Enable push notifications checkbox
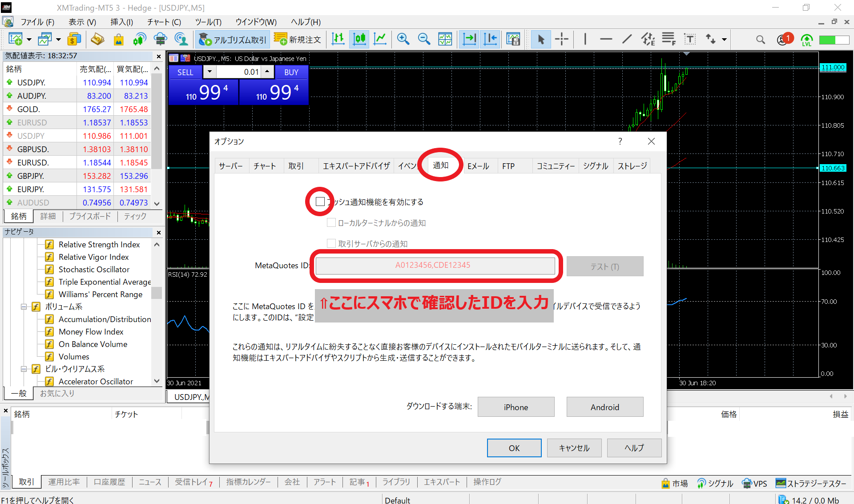 pos(320,202)
